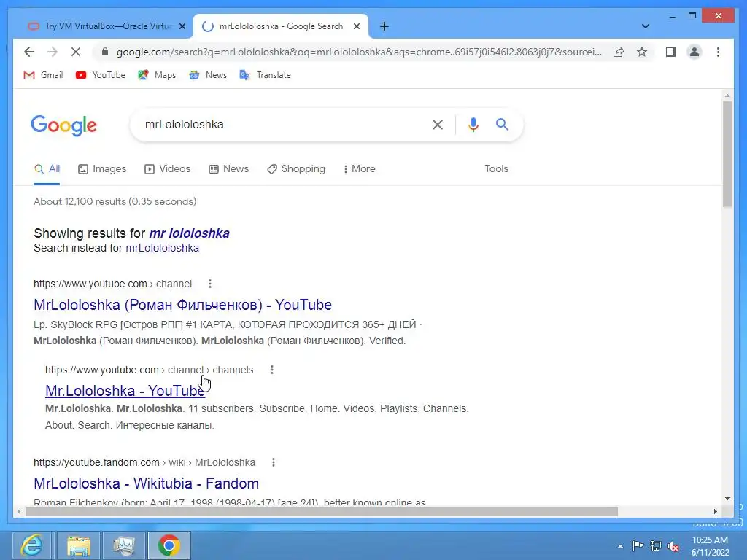Image resolution: width=747 pixels, height=560 pixels.
Task: Click the muted volume tray icon
Action: pos(673,546)
